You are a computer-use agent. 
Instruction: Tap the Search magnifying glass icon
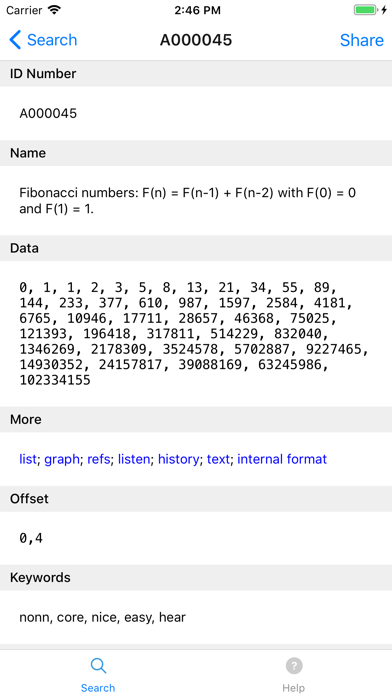click(98, 665)
